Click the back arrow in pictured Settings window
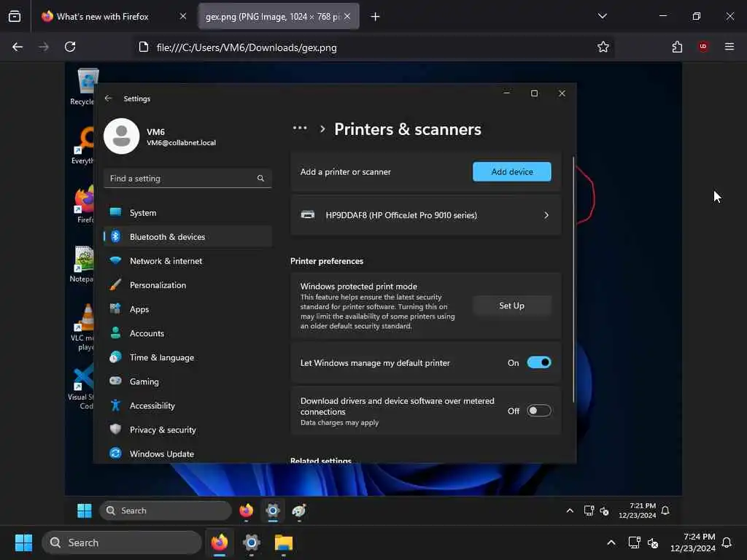The width and height of the screenshot is (747, 560). coord(109,98)
